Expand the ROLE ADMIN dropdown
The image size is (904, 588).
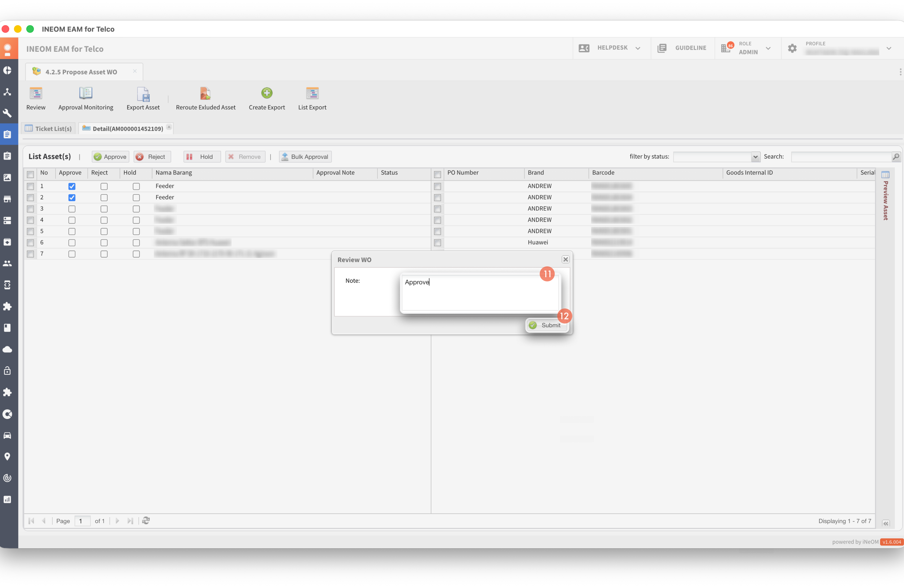[x=768, y=48]
